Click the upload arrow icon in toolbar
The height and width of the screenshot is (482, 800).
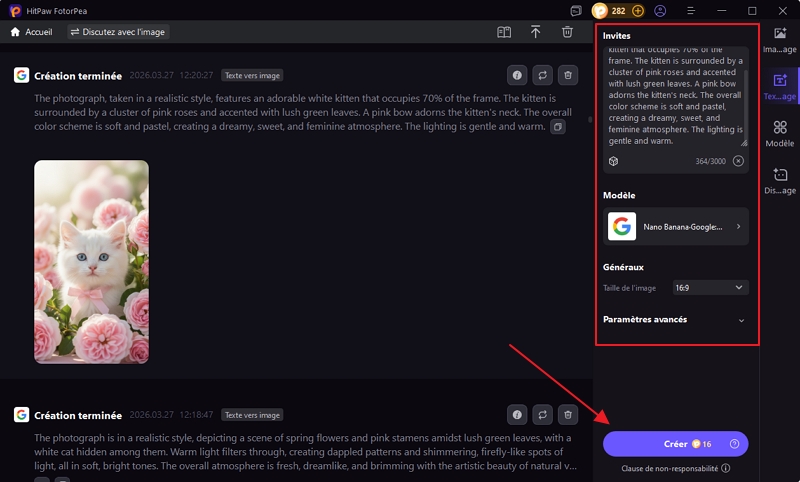[536, 32]
